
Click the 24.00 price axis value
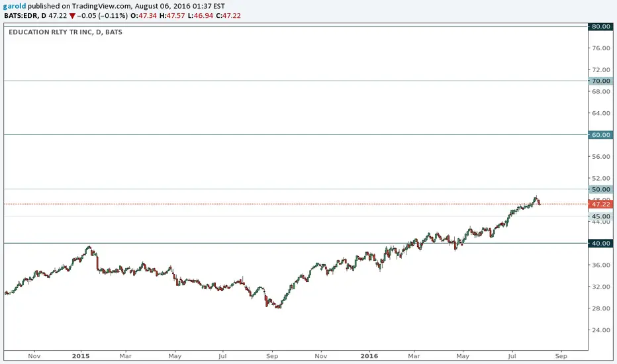[601, 330]
